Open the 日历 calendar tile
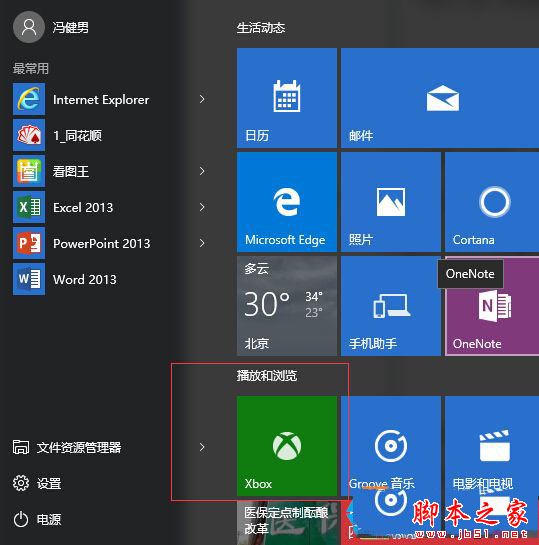The width and height of the screenshot is (539, 545). [x=287, y=98]
